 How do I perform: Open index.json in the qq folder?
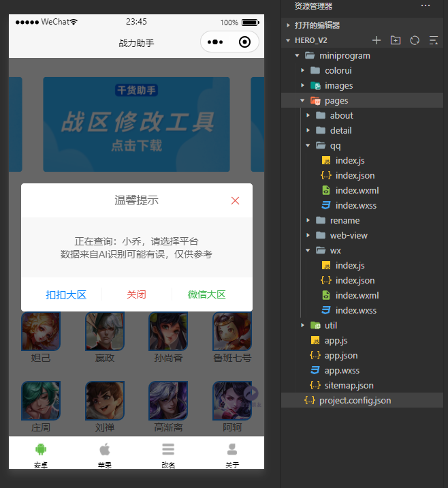(362, 176)
